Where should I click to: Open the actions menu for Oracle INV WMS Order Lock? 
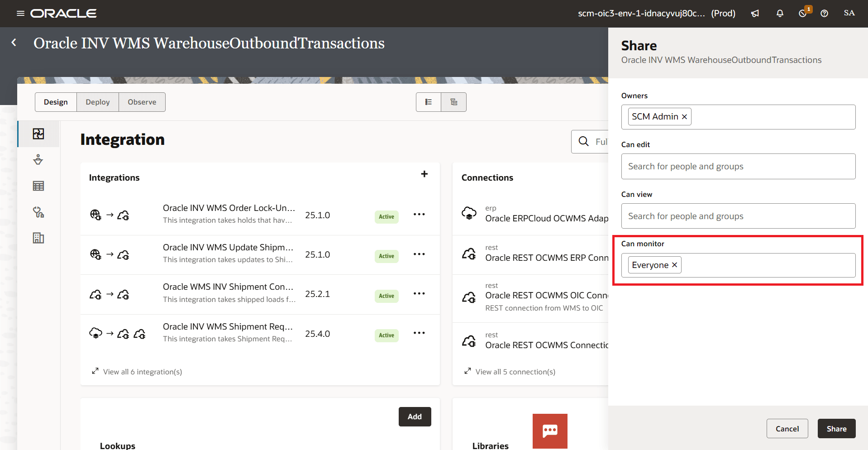419,214
